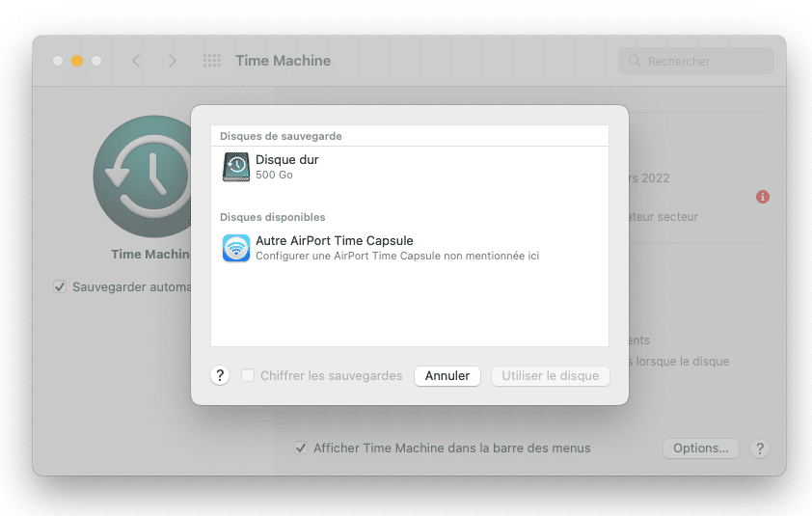Go forward with the right chevron
The width and height of the screenshot is (812, 516).
[x=172, y=61]
